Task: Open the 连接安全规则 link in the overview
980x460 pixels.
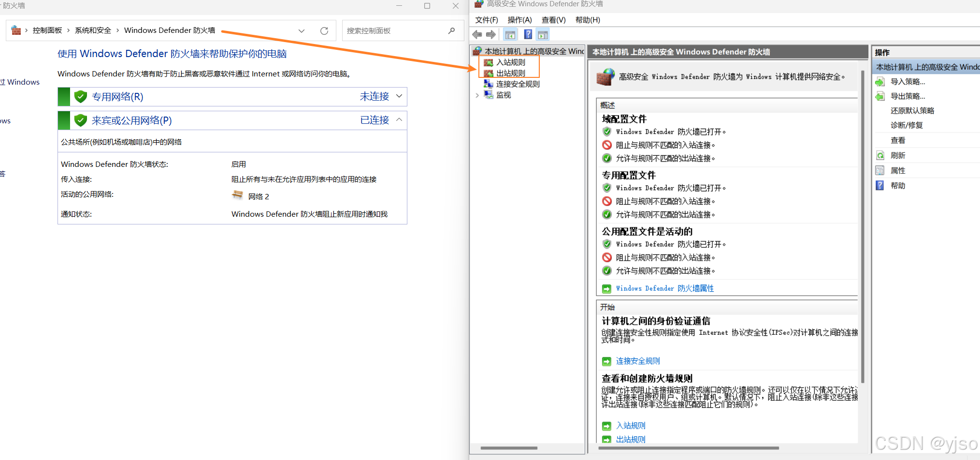Action: click(x=637, y=361)
